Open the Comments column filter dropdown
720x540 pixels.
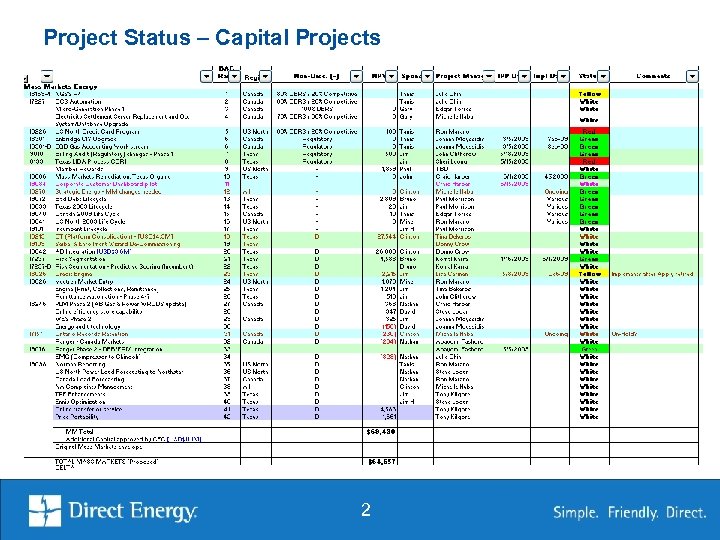692,76
